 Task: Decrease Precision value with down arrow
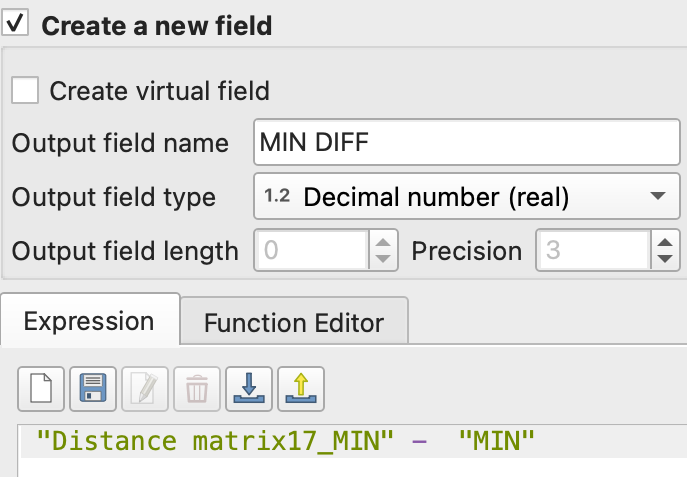tap(665, 259)
